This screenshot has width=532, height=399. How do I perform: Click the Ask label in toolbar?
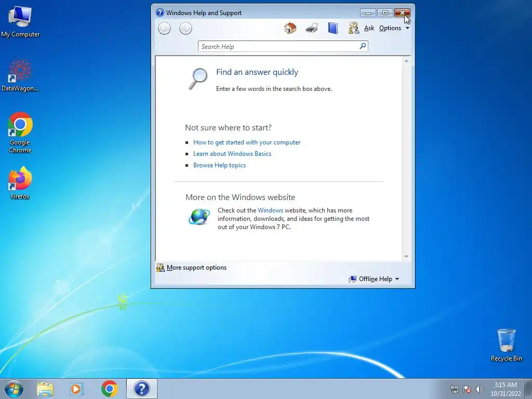[369, 28]
